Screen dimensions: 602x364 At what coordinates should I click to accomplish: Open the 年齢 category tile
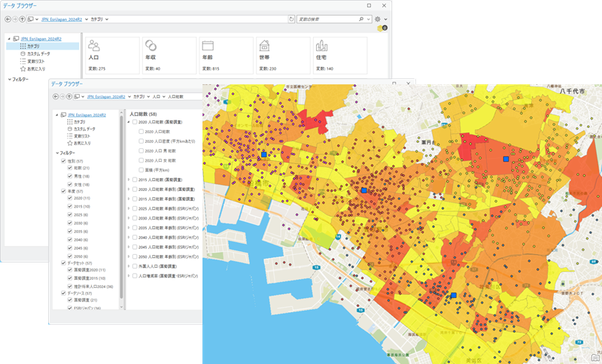224,55
